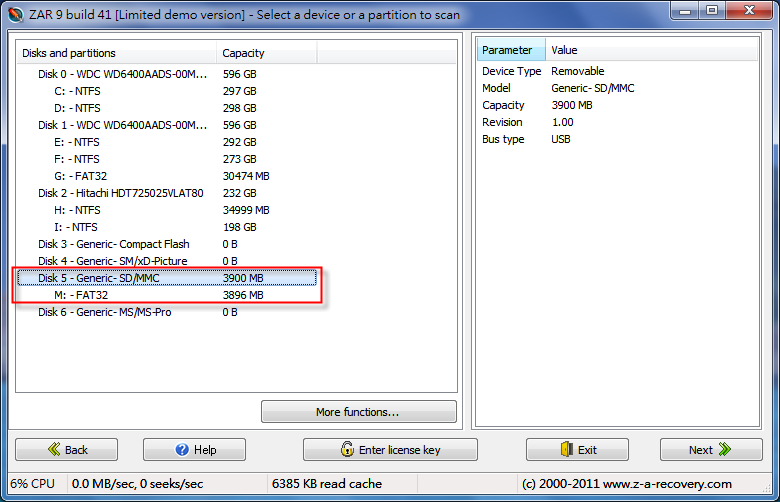The width and height of the screenshot is (780, 502).
Task: Click the Capacity column header
Action: 267,53
